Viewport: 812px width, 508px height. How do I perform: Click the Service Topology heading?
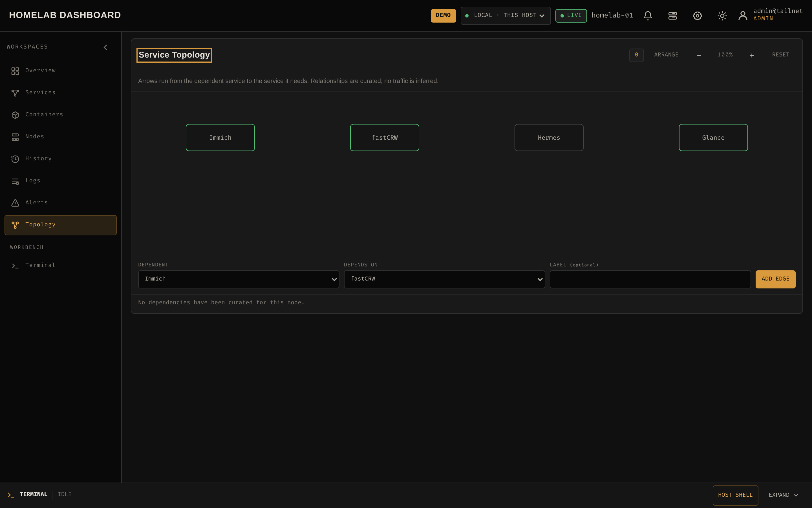point(174,55)
